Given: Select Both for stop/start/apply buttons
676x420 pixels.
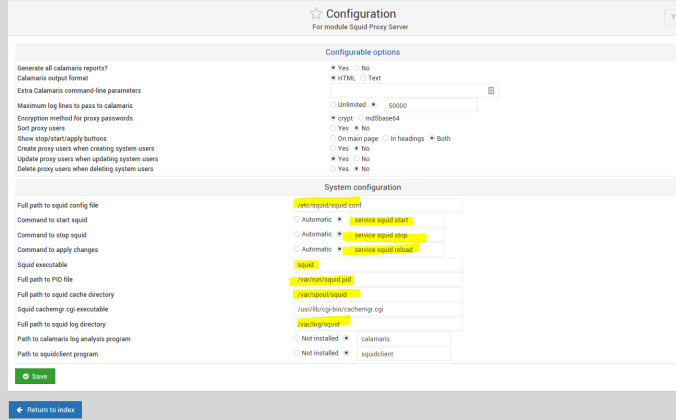Looking at the screenshot, I should point(432,138).
